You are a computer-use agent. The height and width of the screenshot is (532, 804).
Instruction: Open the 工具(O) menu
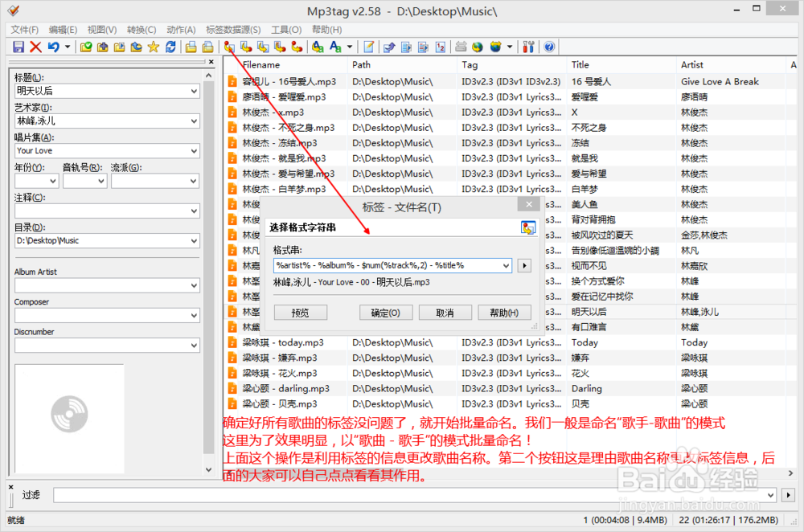click(286, 30)
